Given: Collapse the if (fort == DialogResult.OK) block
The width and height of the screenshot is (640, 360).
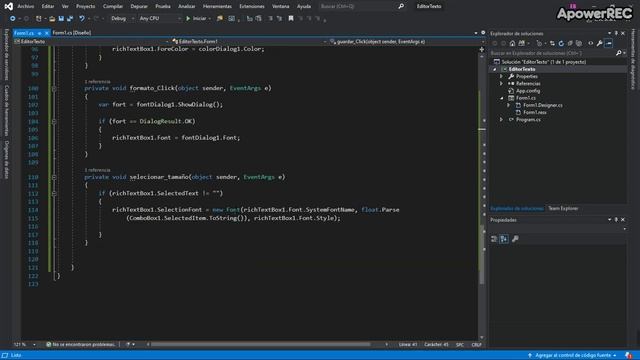Looking at the screenshot, I should pos(54,121).
